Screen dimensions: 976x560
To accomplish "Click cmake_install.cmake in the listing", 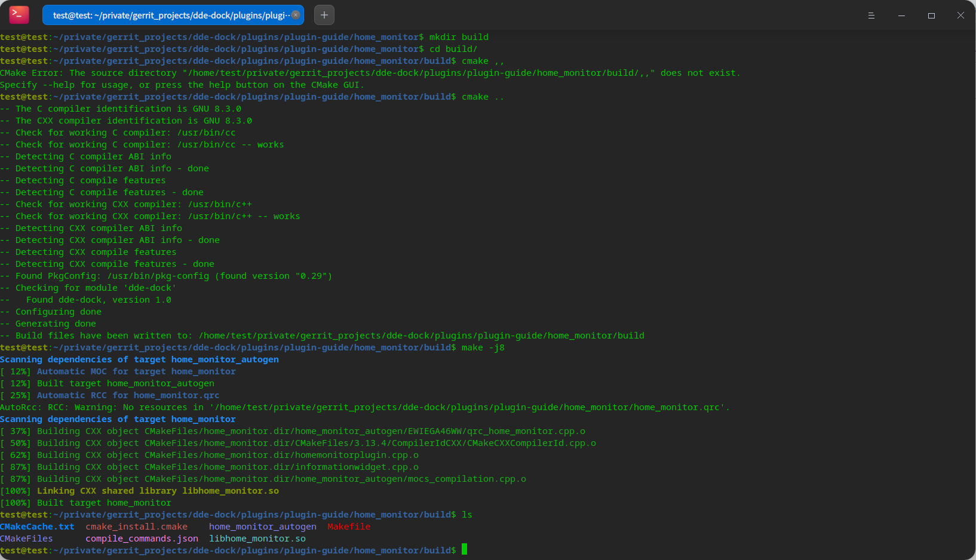I will [136, 527].
